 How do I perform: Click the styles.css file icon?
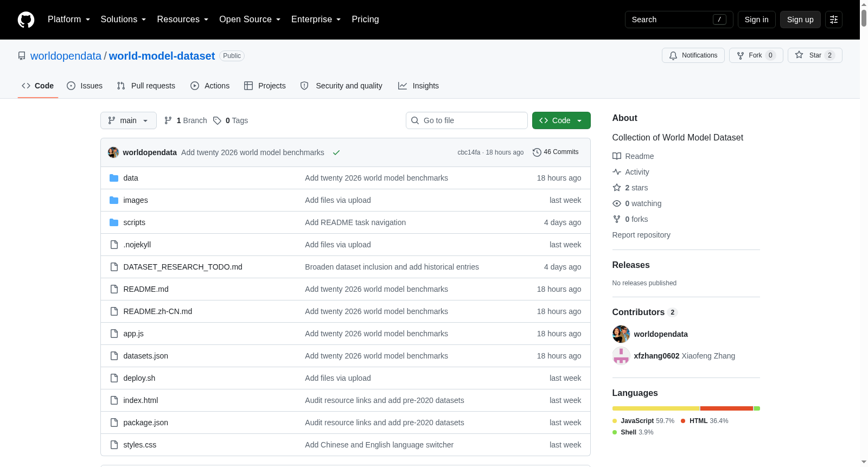[x=114, y=445]
